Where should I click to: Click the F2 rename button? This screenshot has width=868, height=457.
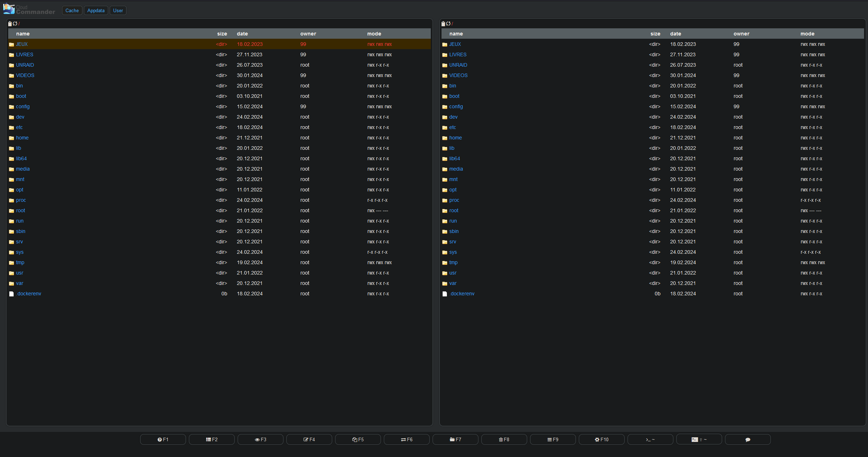point(212,439)
